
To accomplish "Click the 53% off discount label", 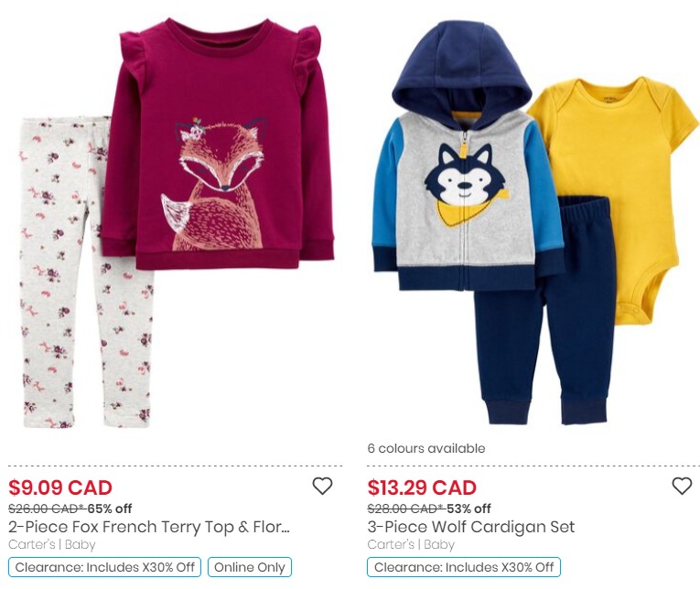I will 468,509.
